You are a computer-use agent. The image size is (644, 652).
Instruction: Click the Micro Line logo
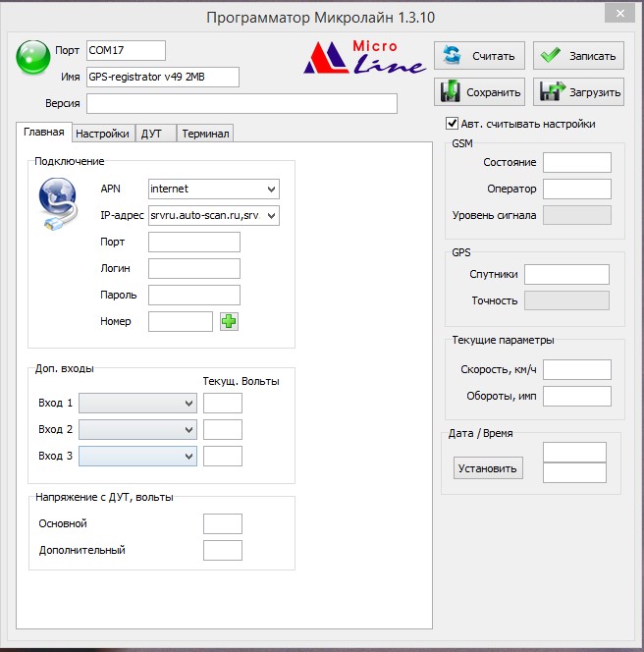pyautogui.click(x=364, y=59)
